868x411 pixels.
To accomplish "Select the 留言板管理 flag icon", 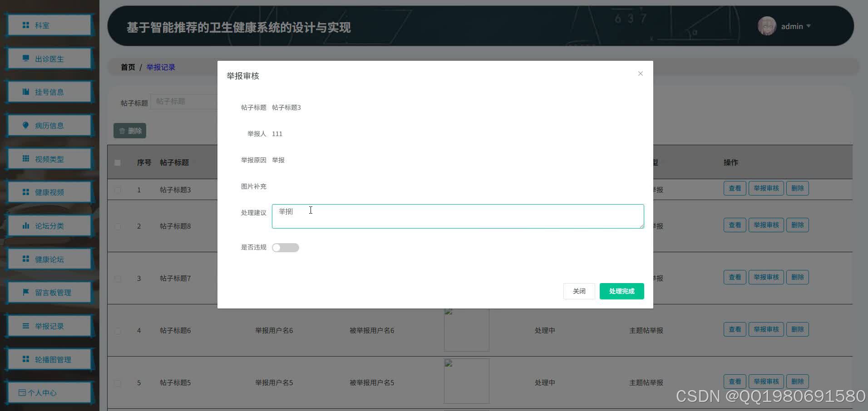I will (25, 292).
